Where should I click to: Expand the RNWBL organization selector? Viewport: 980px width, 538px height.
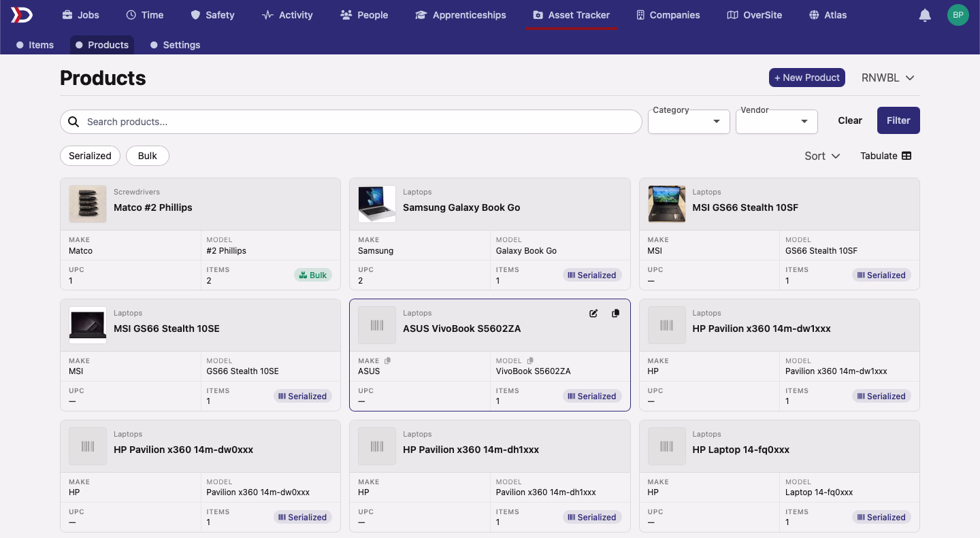coord(887,78)
